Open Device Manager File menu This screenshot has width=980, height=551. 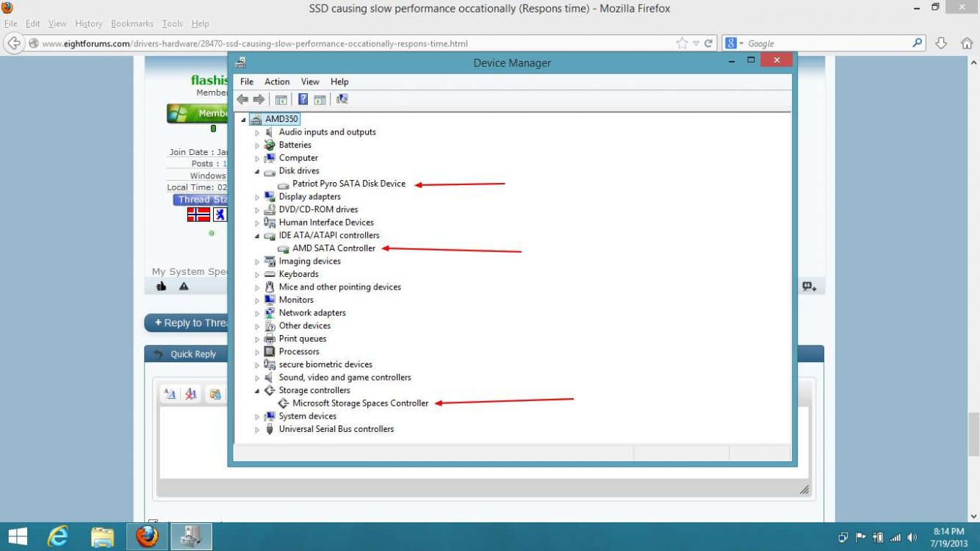pos(247,82)
